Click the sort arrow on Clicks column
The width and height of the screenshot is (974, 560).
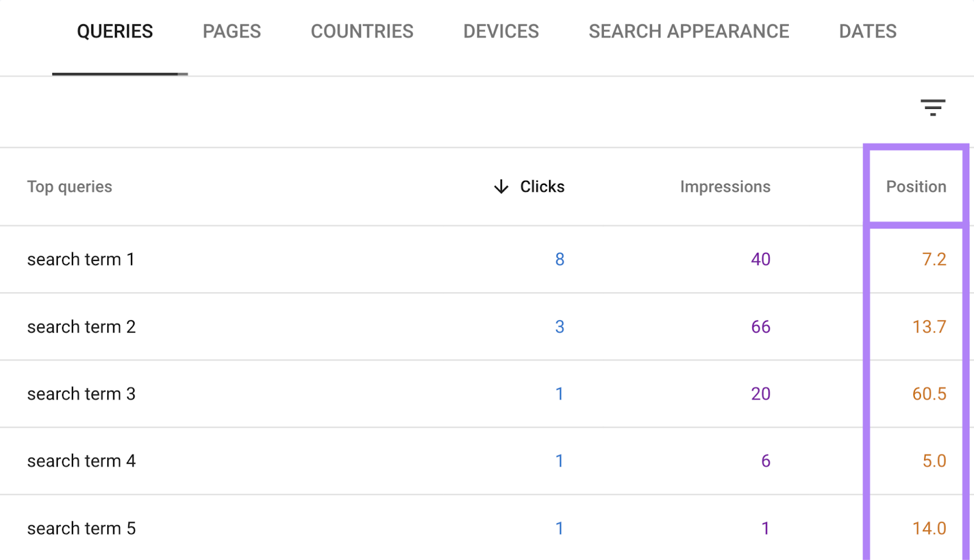point(500,187)
